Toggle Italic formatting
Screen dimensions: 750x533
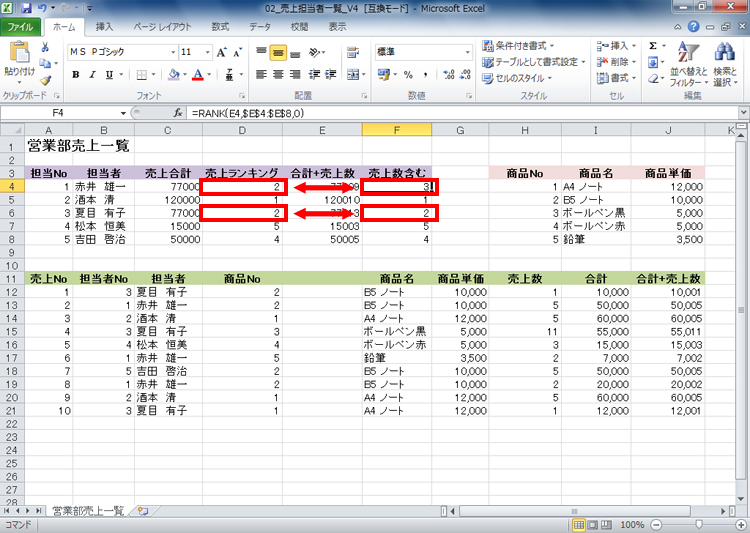click(92, 75)
